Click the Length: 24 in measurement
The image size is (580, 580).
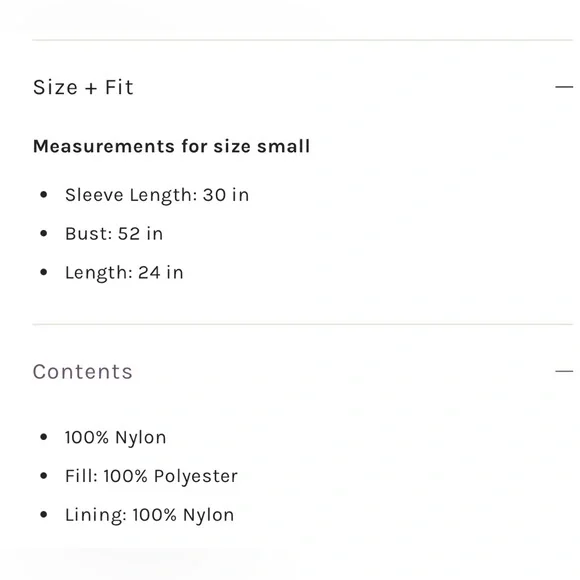[x=124, y=273]
